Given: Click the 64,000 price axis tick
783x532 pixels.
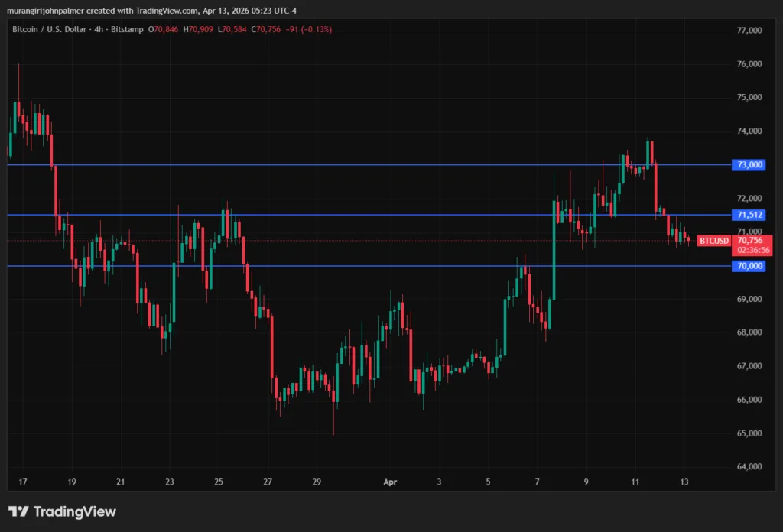Looking at the screenshot, I should [749, 467].
